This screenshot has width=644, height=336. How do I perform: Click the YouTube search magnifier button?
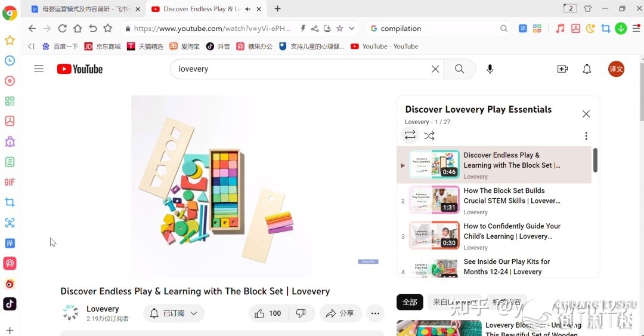point(459,69)
